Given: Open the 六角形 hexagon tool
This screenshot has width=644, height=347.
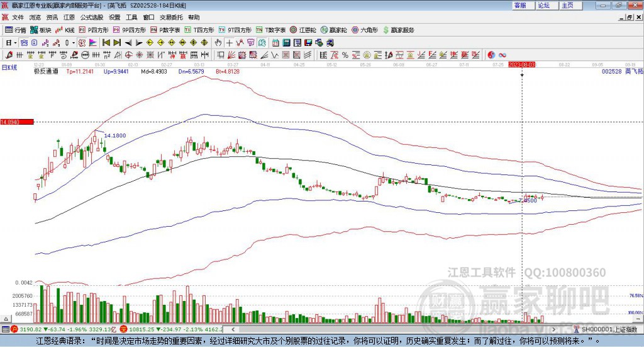Looking at the screenshot, I should pos(365,30).
